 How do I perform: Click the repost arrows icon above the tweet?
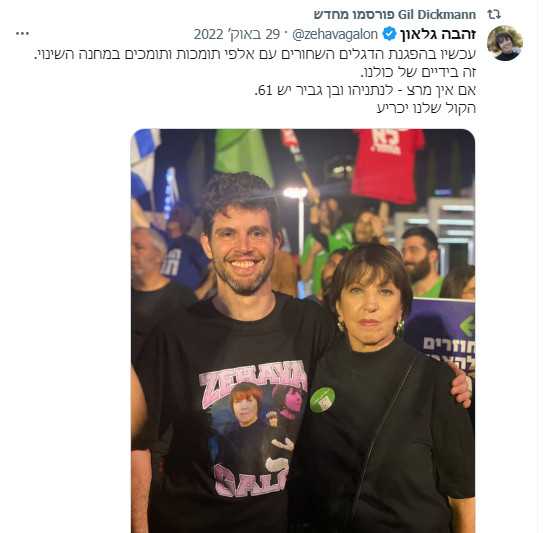(494, 14)
